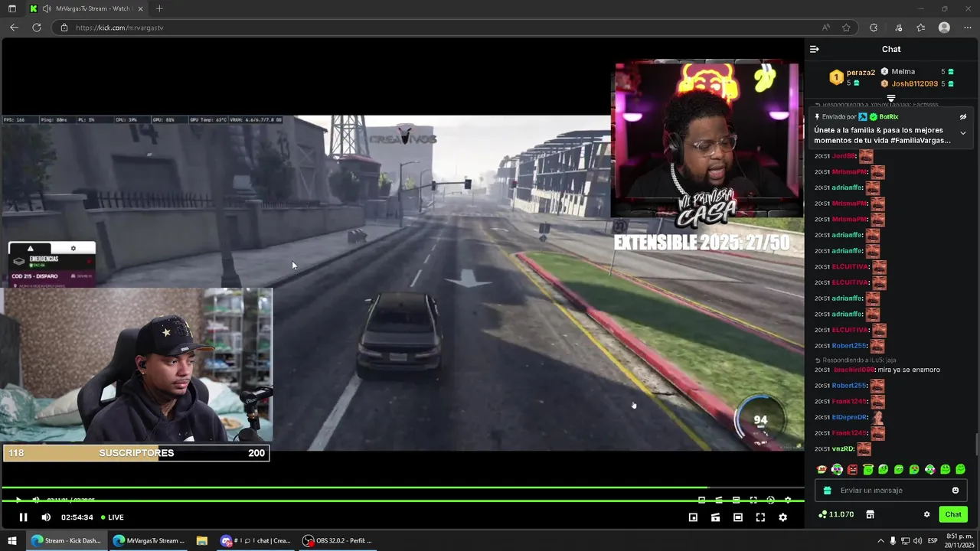Image resolution: width=980 pixels, height=551 pixels.
Task: Open BotRix username in pinned message
Action: click(x=889, y=117)
